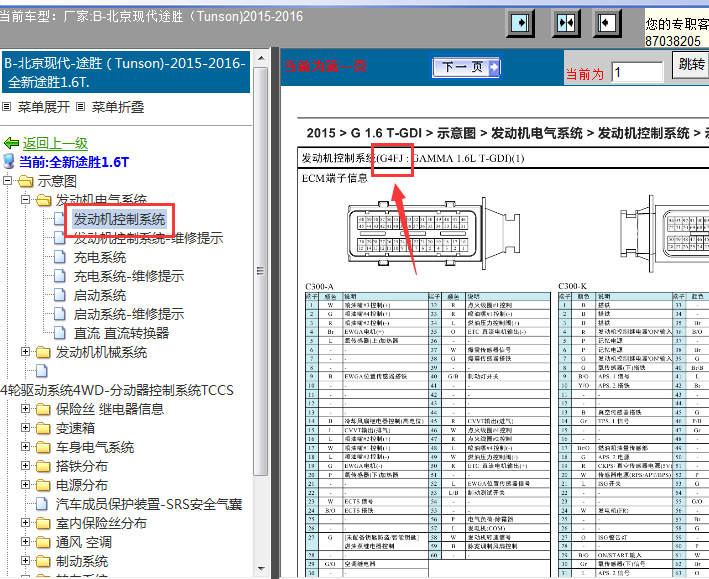Click the 搭铁分布 folder icon
This screenshot has height=579, width=709.
(44, 466)
